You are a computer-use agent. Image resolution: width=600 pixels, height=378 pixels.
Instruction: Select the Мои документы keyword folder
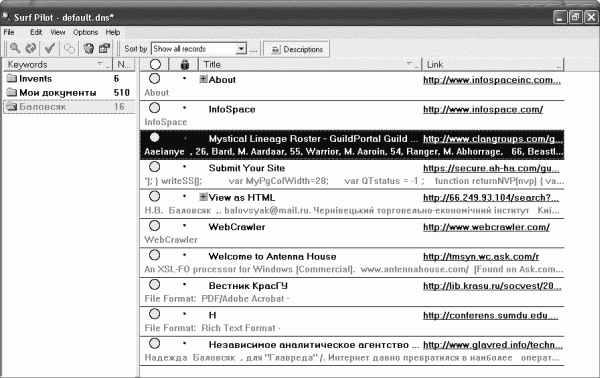click(x=68, y=93)
